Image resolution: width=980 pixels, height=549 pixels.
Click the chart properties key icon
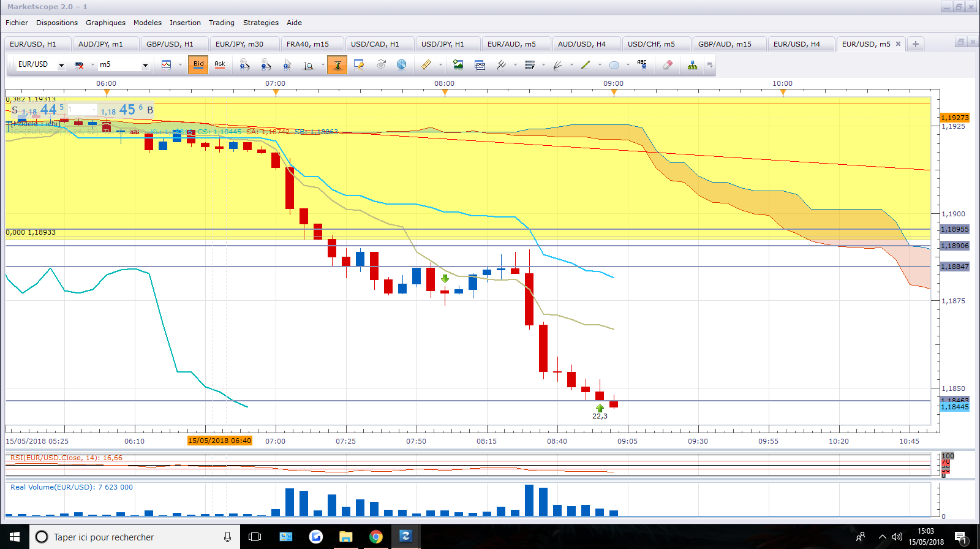pos(359,64)
